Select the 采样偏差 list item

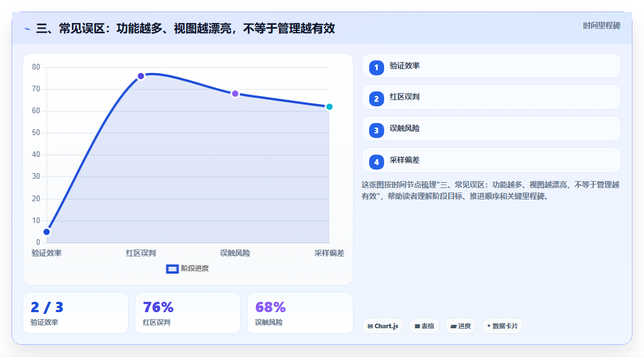(x=491, y=160)
